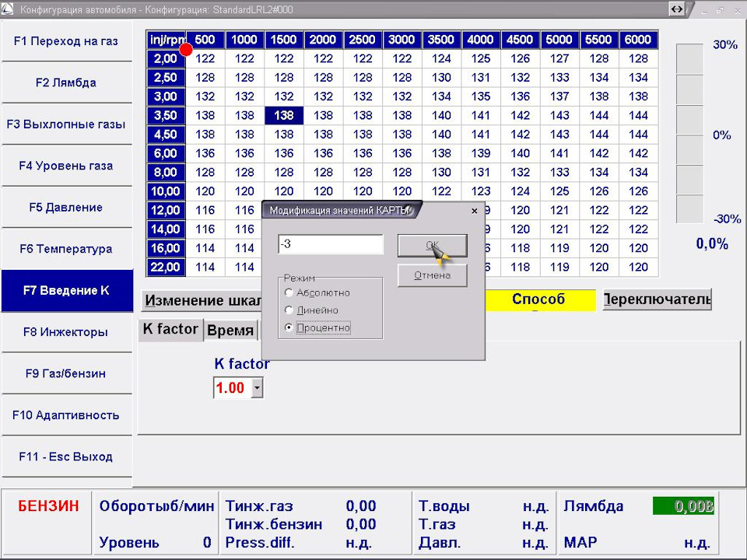Click the red БЕНЗИН fuel status label

tap(48, 506)
